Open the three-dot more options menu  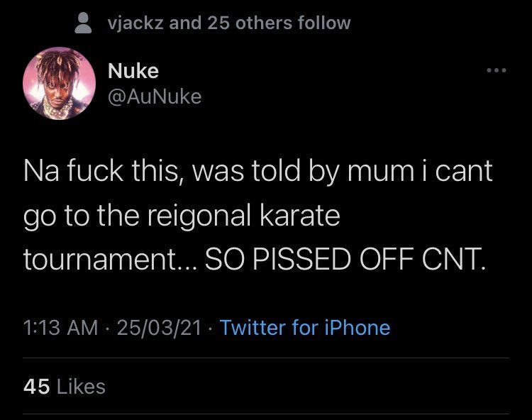(x=496, y=70)
